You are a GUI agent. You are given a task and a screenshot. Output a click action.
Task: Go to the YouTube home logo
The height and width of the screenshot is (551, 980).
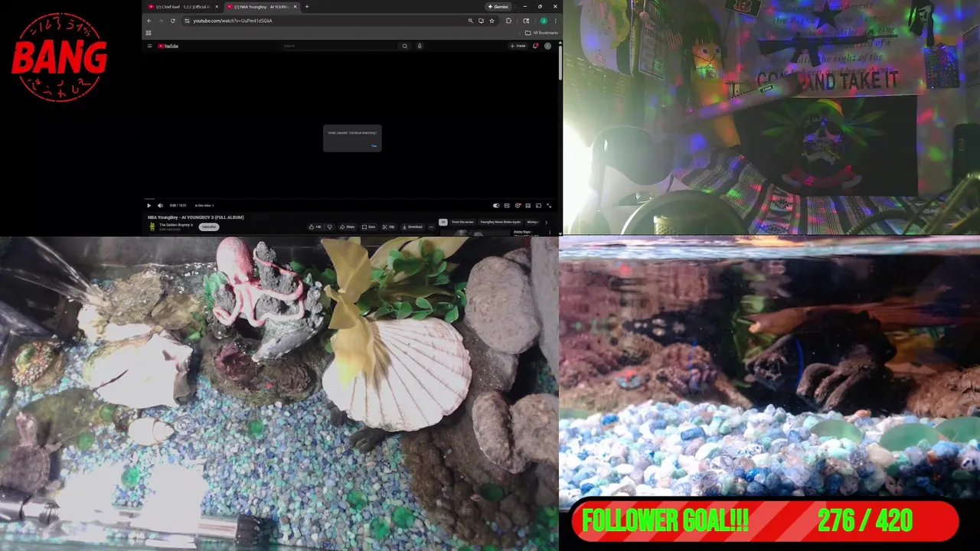click(x=168, y=46)
